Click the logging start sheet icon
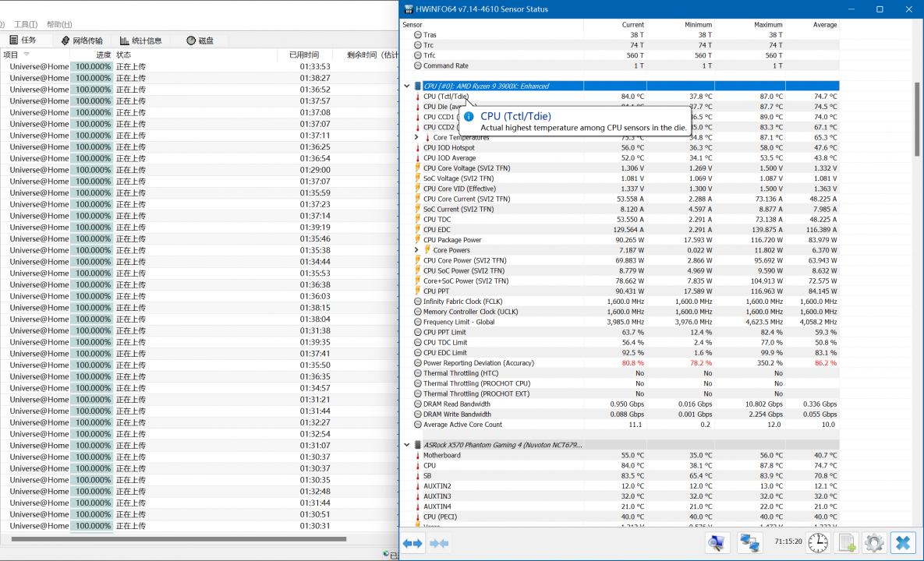The height and width of the screenshot is (561, 924). pos(847,543)
